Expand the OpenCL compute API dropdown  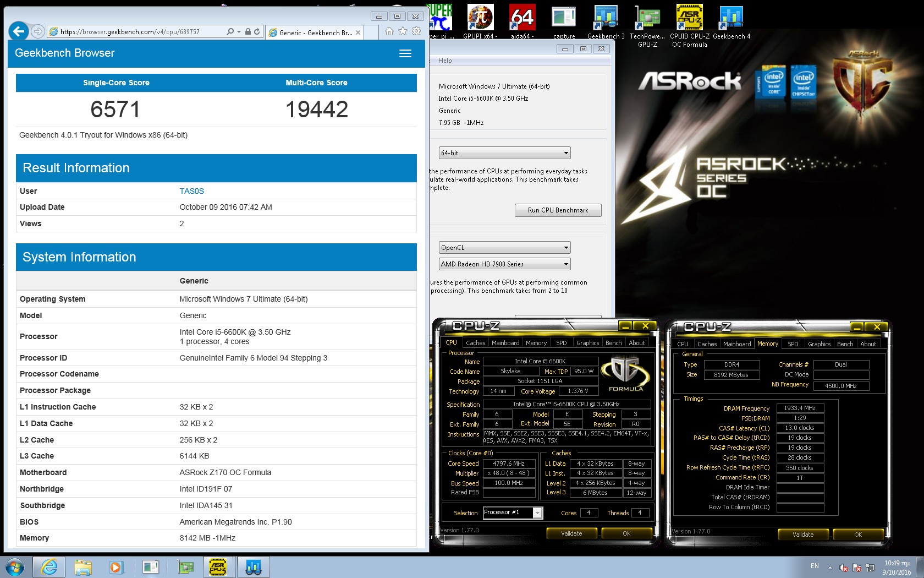[x=504, y=248]
